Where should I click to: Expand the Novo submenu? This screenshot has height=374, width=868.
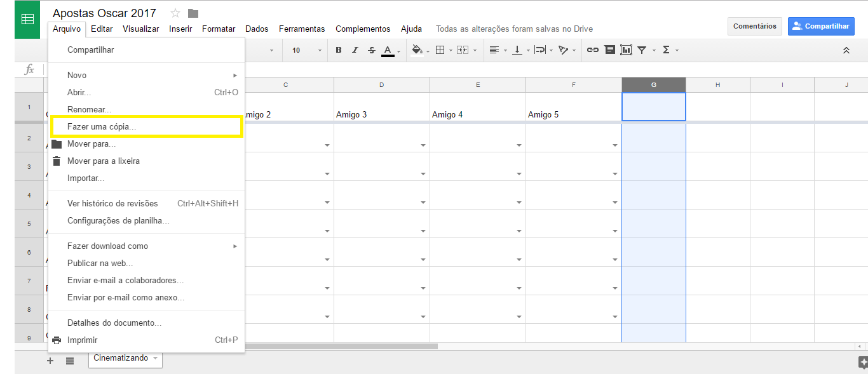[146, 75]
